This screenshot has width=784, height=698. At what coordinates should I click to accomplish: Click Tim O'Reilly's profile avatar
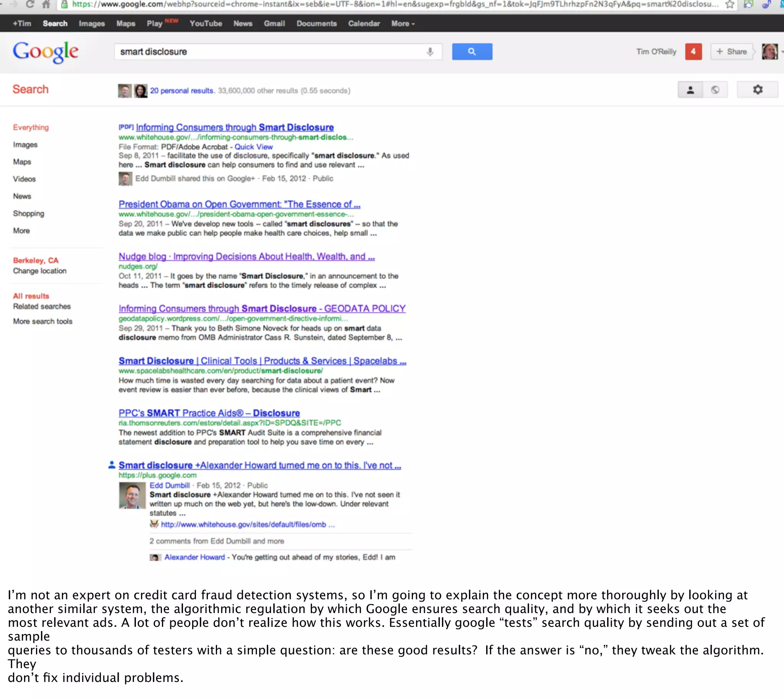click(x=769, y=51)
